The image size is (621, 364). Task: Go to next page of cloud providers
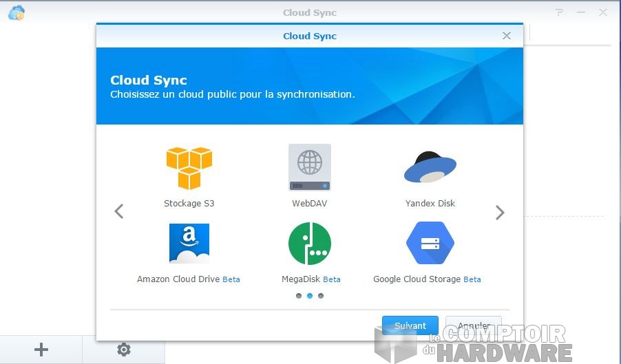click(x=500, y=213)
